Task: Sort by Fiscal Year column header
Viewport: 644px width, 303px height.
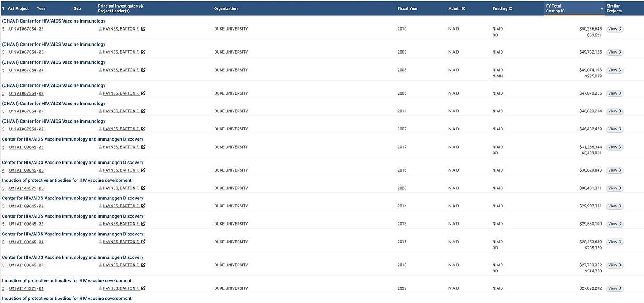Action: coord(407,8)
